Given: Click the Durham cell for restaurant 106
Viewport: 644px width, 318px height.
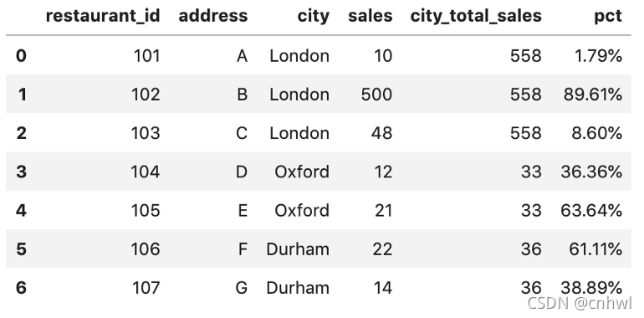Looking at the screenshot, I should 298,249.
